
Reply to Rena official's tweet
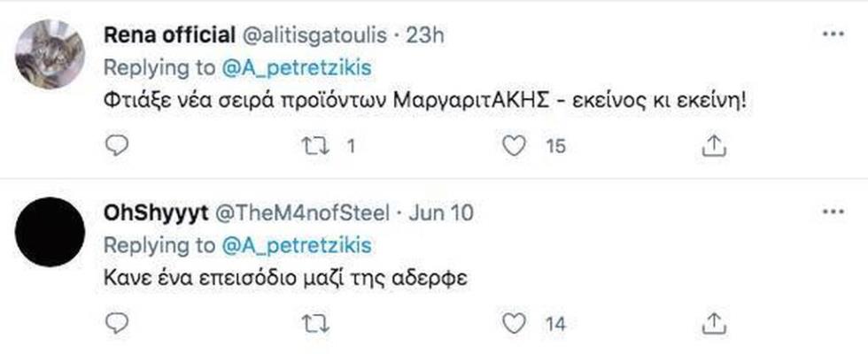click(116, 146)
